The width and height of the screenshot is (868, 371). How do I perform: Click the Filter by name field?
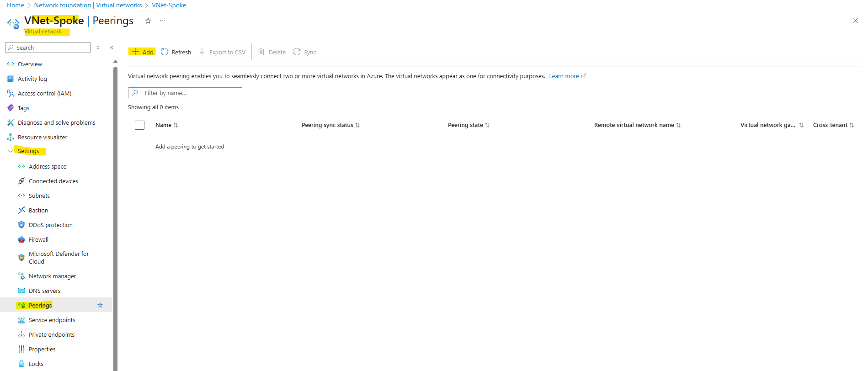click(x=185, y=93)
